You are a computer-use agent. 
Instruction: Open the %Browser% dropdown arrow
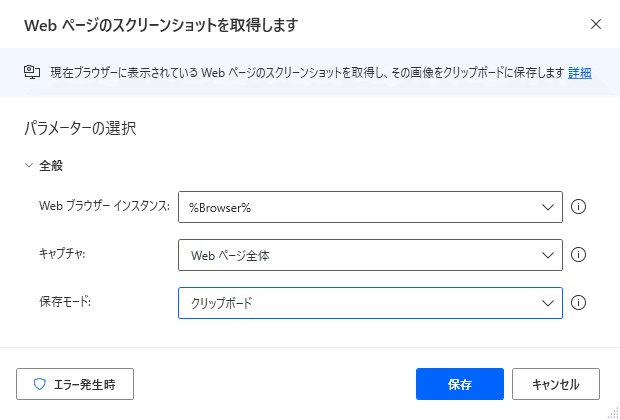click(548, 207)
